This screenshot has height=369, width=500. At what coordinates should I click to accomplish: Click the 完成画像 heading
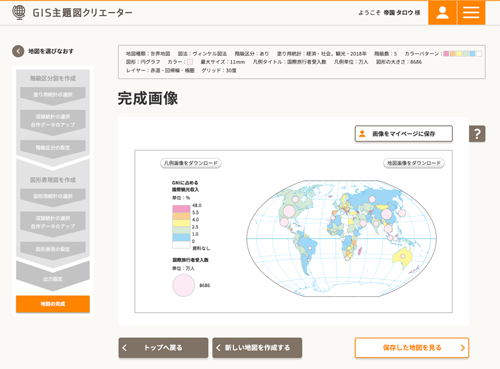pyautogui.click(x=148, y=98)
